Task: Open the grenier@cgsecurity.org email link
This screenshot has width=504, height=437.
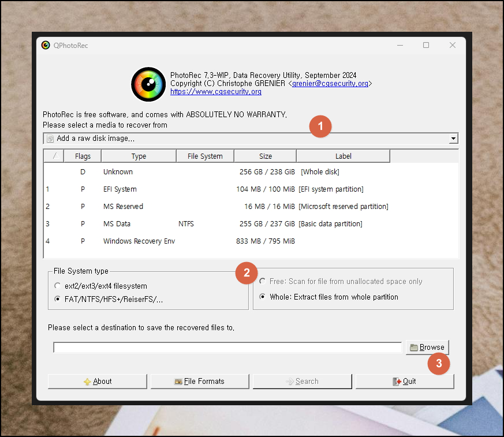Action: tap(330, 84)
